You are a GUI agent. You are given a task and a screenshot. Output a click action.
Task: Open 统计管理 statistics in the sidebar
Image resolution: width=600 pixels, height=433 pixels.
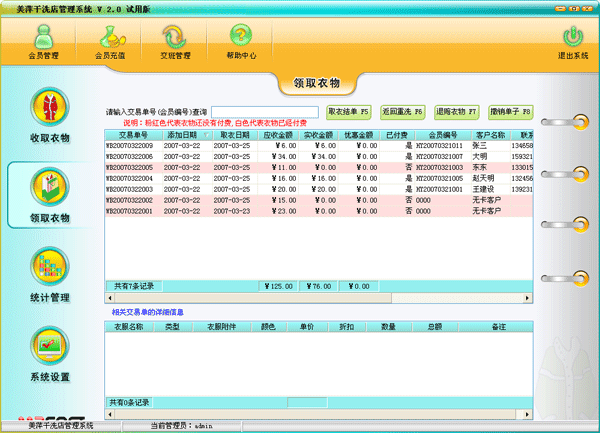point(49,274)
